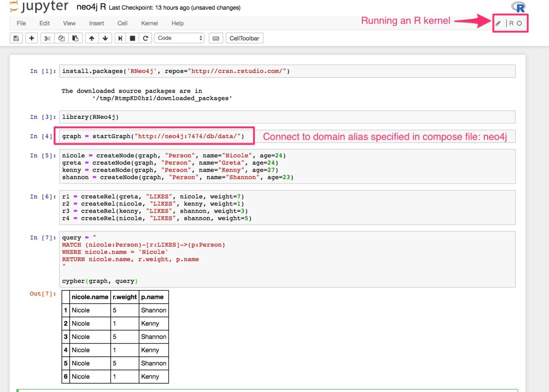Click the Jupyter logo
The width and height of the screenshot is (549, 392).
coord(39,7)
